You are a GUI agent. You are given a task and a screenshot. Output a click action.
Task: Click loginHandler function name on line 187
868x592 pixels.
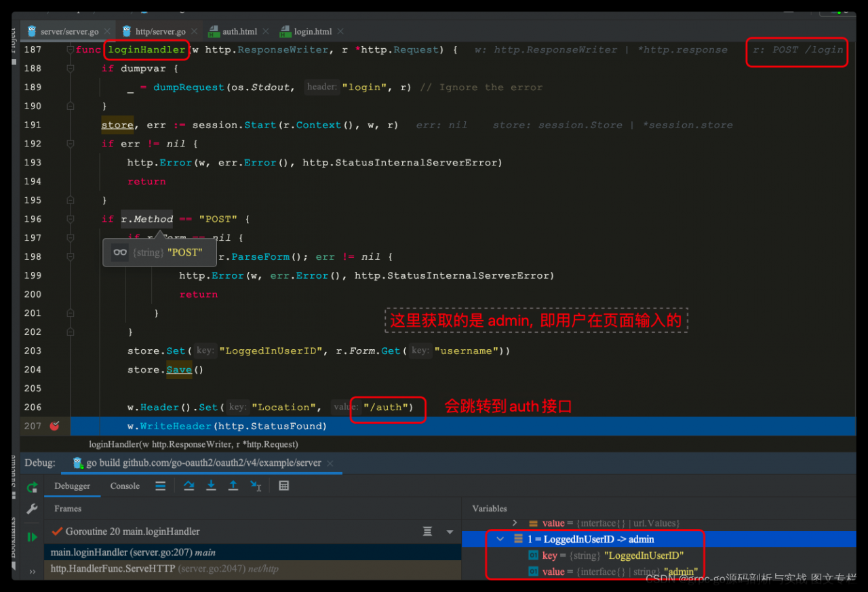(146, 50)
